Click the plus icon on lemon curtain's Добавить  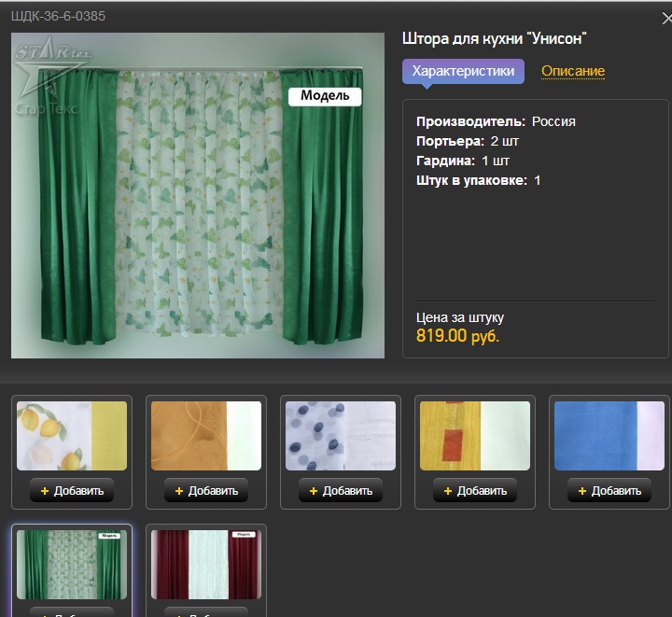coord(45,491)
